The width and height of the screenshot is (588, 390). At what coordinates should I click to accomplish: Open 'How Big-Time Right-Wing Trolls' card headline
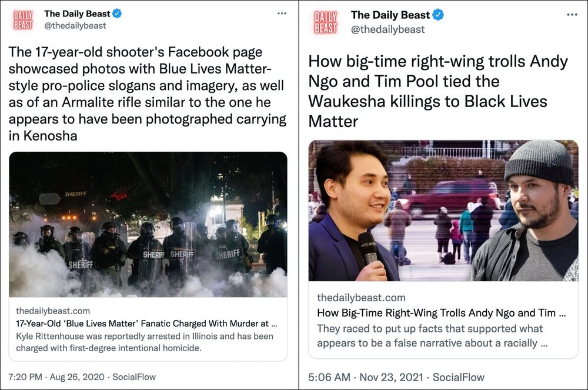[442, 313]
